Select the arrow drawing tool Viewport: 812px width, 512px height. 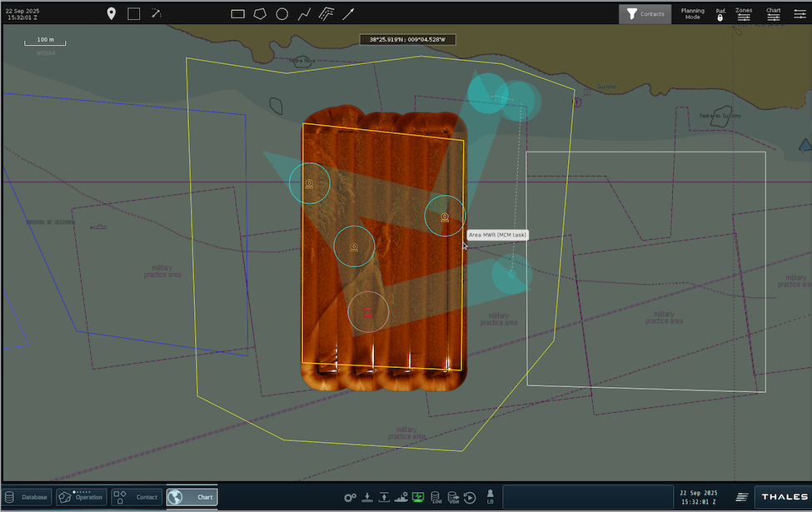[x=349, y=13]
